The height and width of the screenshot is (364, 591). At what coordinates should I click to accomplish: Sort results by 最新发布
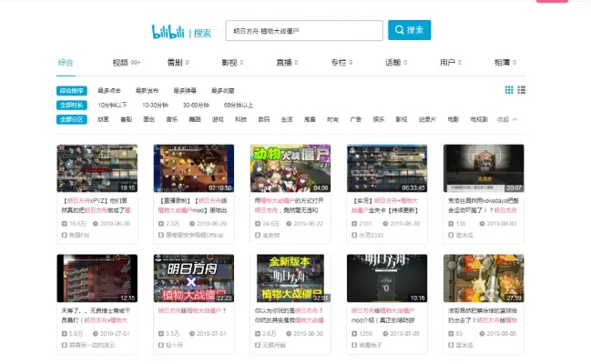click(x=147, y=91)
